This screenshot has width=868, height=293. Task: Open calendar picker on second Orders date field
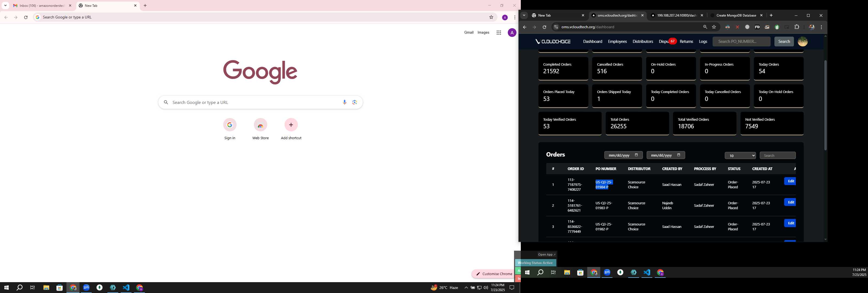point(679,155)
